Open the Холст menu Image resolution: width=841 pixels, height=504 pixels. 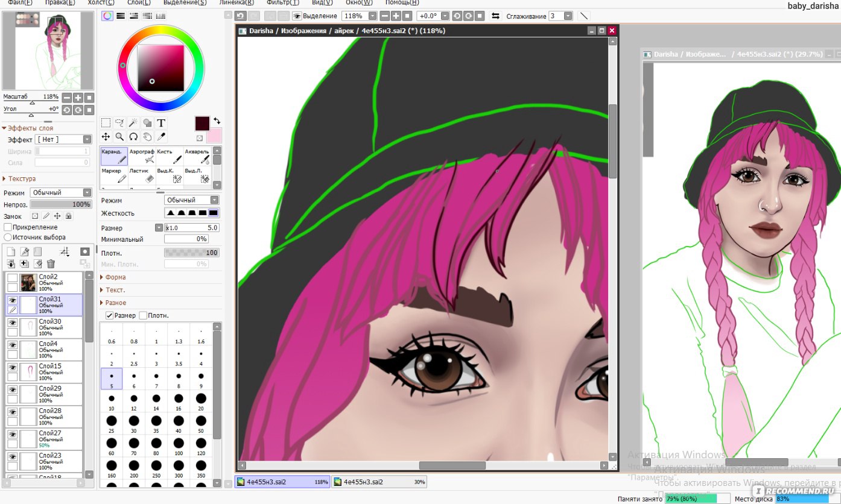tap(101, 2)
